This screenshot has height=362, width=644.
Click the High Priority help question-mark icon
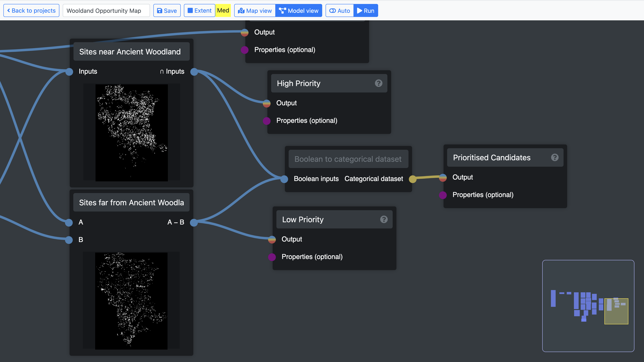379,83
